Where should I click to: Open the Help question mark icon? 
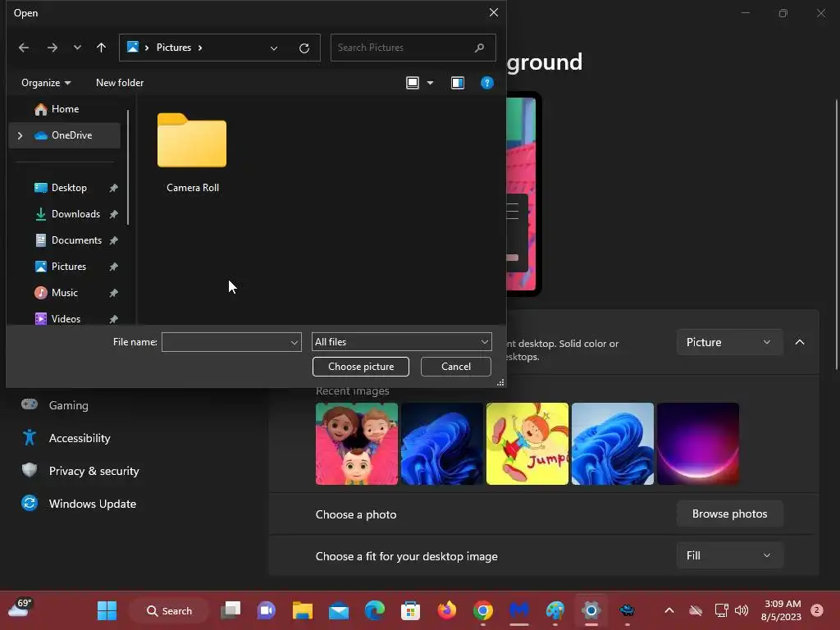(487, 83)
